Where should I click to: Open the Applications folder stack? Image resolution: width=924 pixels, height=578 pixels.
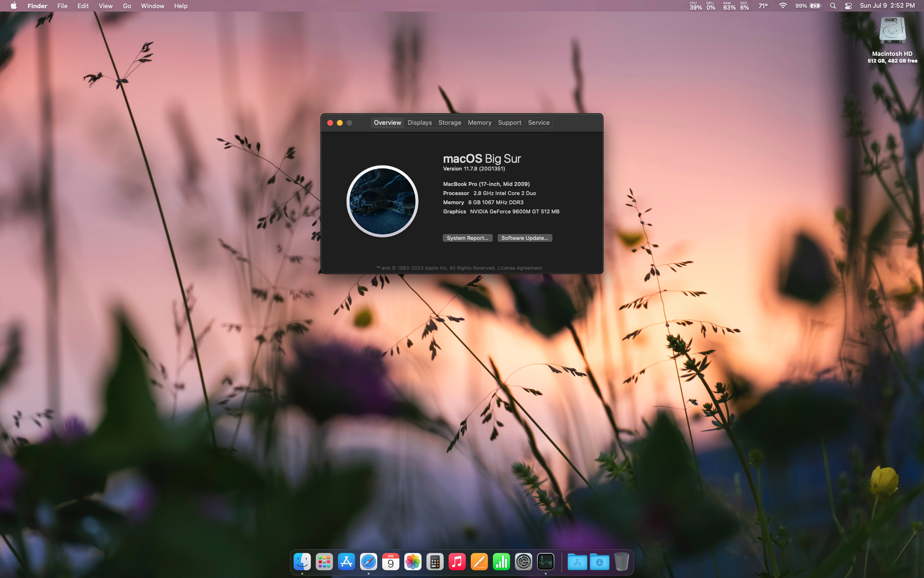pos(577,562)
